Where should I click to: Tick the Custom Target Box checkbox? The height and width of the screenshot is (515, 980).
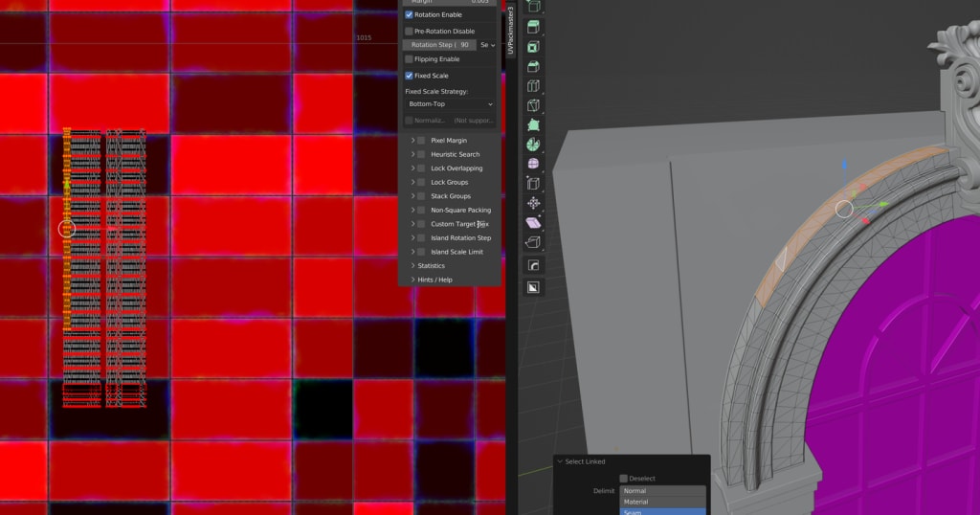[x=421, y=224]
